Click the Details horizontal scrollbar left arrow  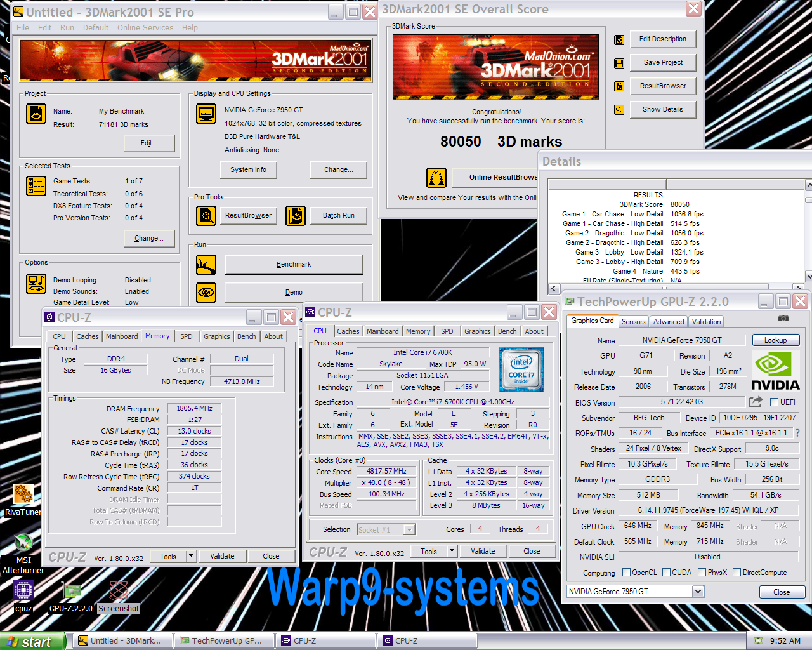pos(554,288)
